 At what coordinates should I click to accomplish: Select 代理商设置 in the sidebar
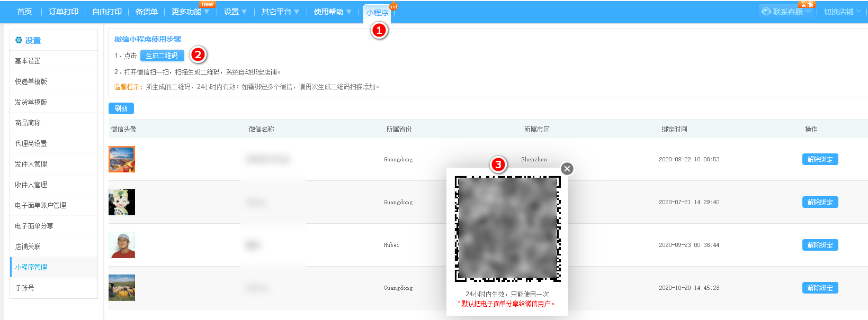click(x=53, y=143)
